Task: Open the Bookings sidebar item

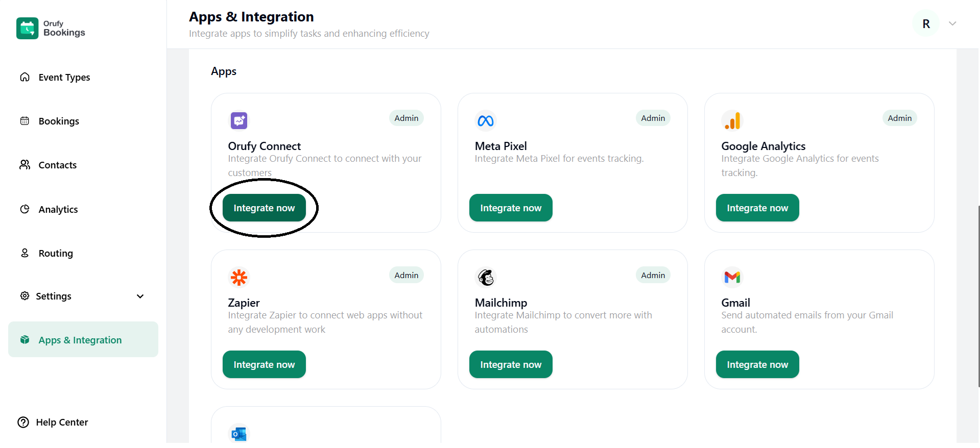Action: (59, 121)
